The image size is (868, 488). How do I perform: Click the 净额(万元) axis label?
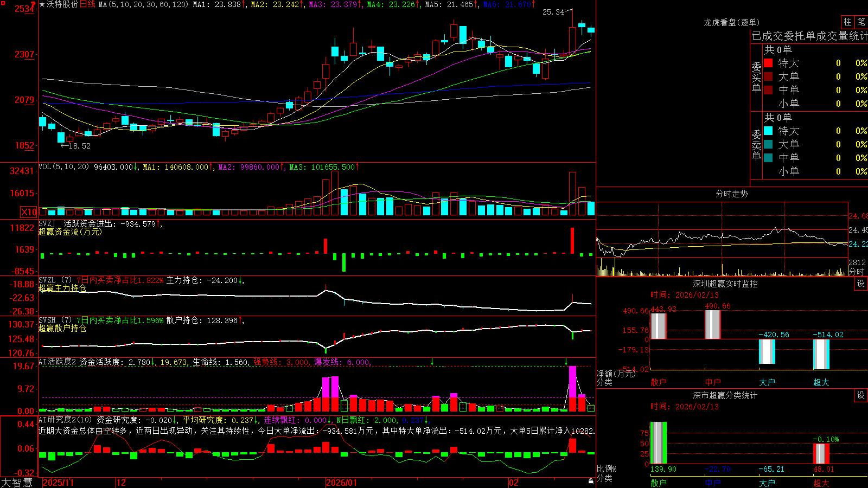616,374
